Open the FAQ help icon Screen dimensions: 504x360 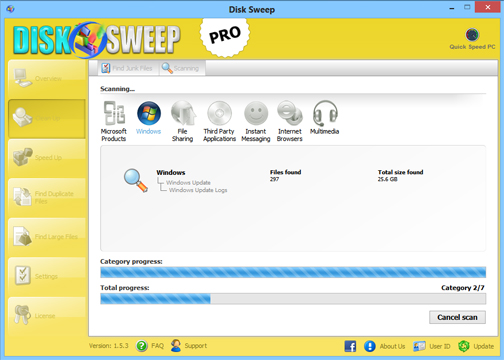[x=142, y=346]
